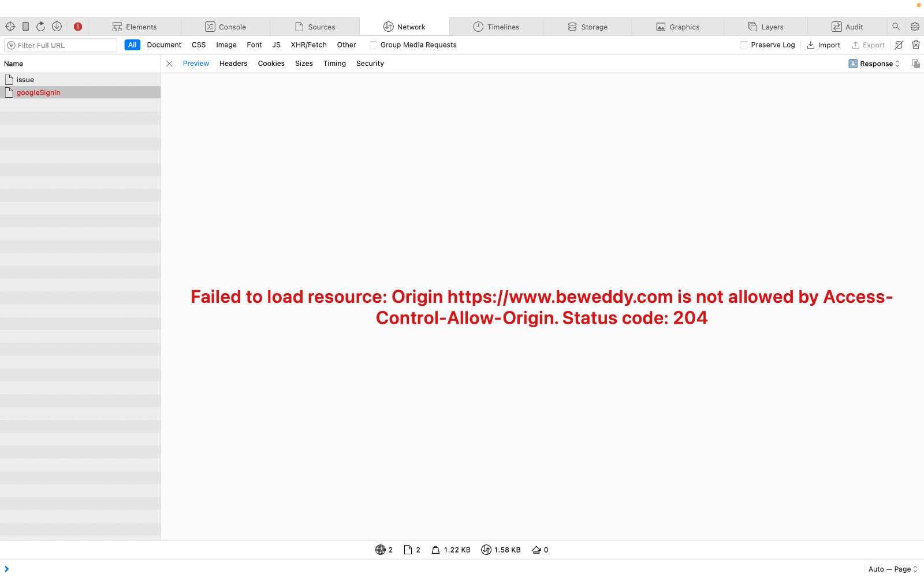Image resolution: width=924 pixels, height=578 pixels.
Task: Click the console prompt chevron
Action: point(6,569)
